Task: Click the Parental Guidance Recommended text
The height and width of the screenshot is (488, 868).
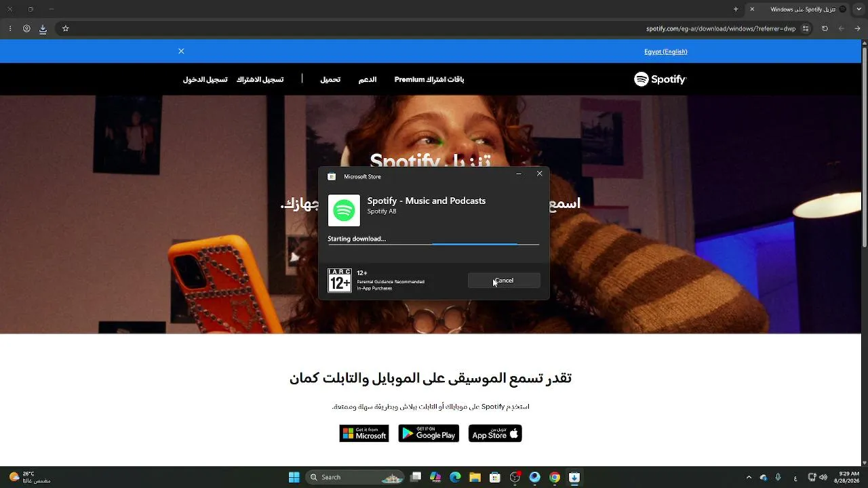Action: coord(391,282)
